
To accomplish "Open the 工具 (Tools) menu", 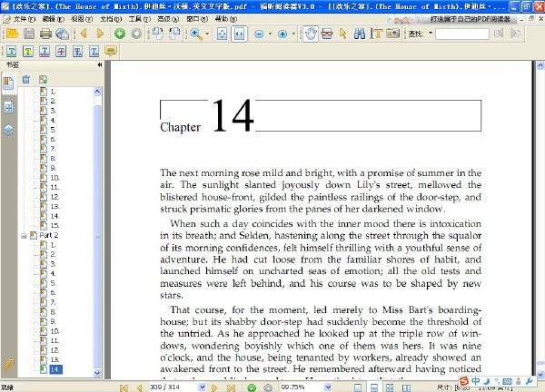I will [x=139, y=19].
